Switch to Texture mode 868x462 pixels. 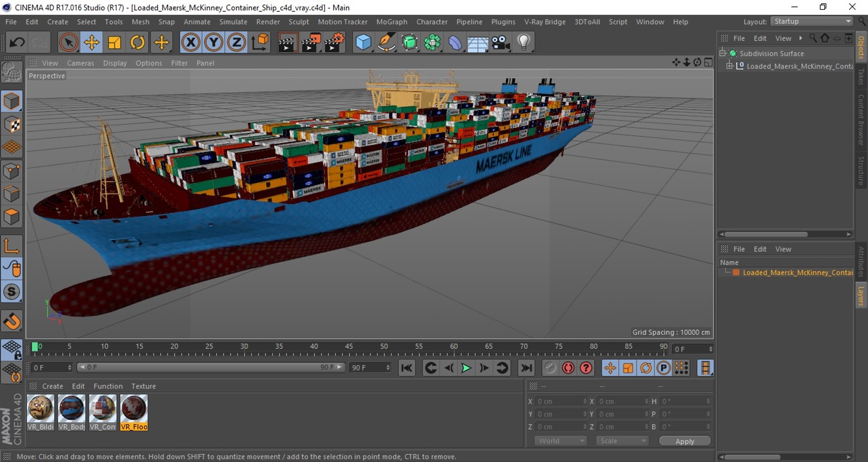tap(12, 124)
